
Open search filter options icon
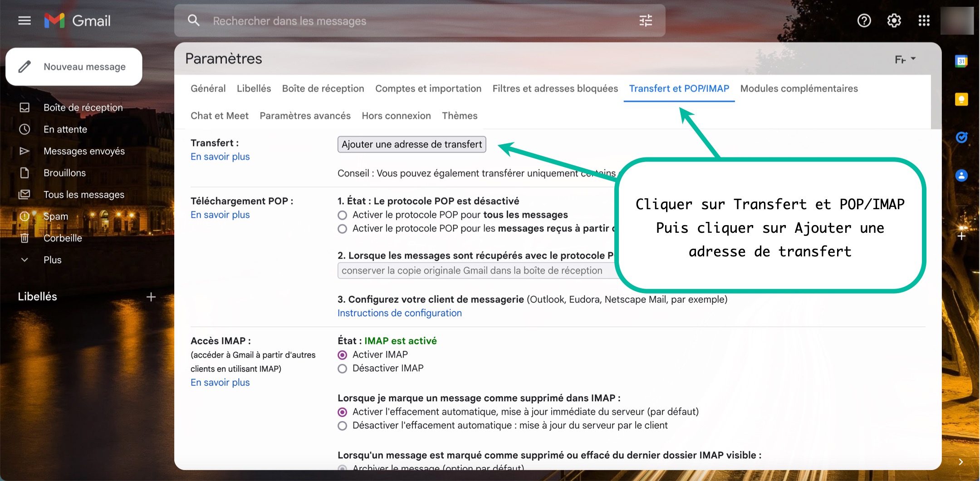[645, 21]
